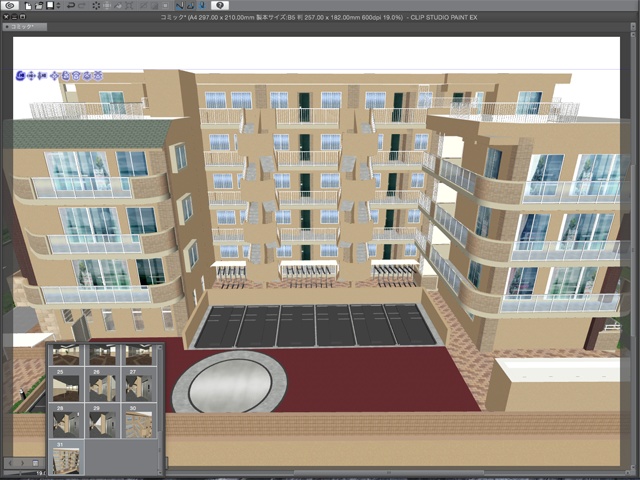Open the CLIP STUDIO support help icon
This screenshot has width=640, height=480.
pyautogui.click(x=220, y=6)
